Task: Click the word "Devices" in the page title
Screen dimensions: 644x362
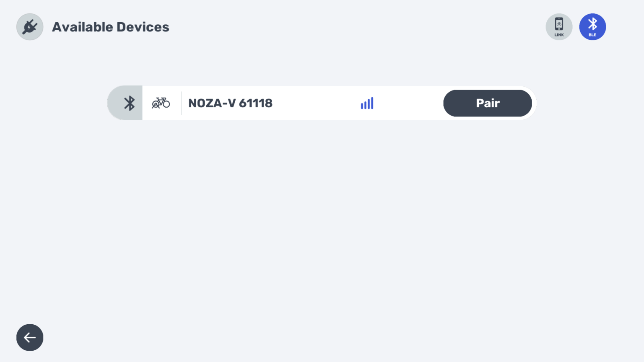Action: pyautogui.click(x=143, y=27)
